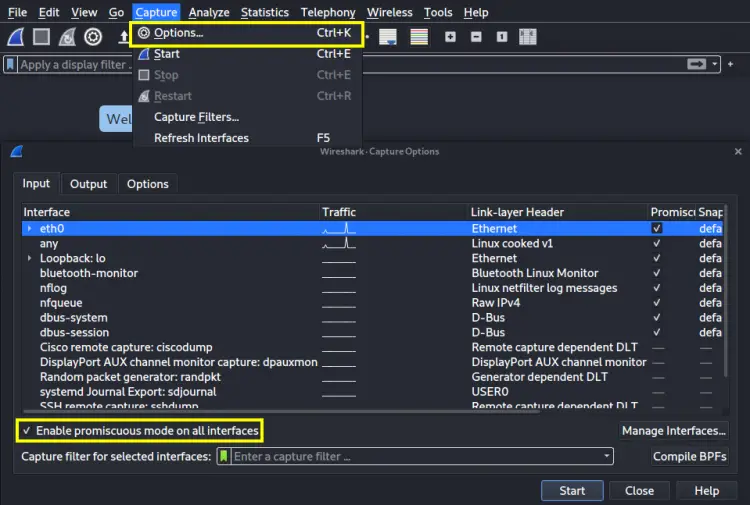
Task: Toggle promiscuous checkbox for Loopback: lo row
Action: click(657, 258)
